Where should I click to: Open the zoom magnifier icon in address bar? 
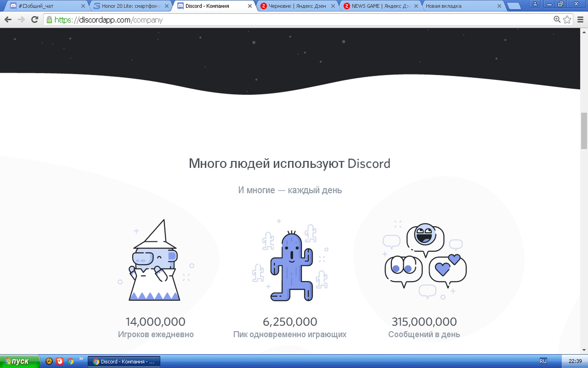pyautogui.click(x=557, y=20)
